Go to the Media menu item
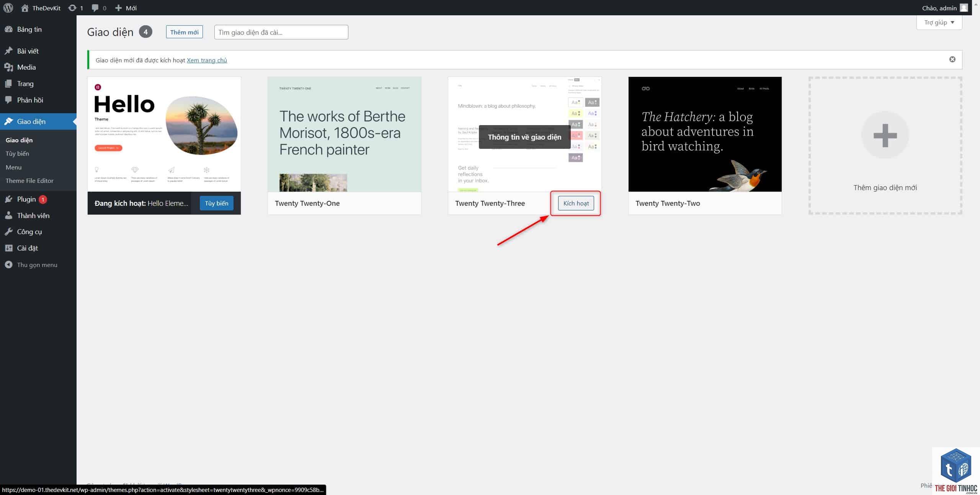The height and width of the screenshot is (495, 980). tap(38, 67)
